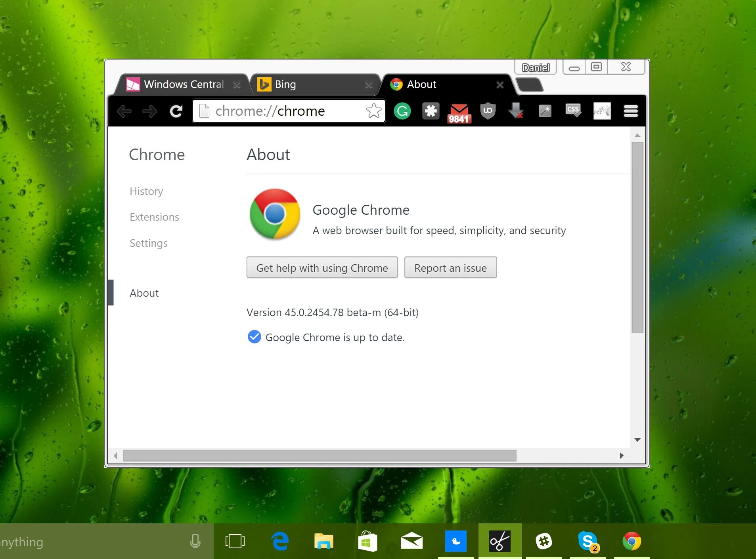Screen dimensions: 756x559
Task: Open the Windows Store taskbar icon
Action: click(367, 541)
